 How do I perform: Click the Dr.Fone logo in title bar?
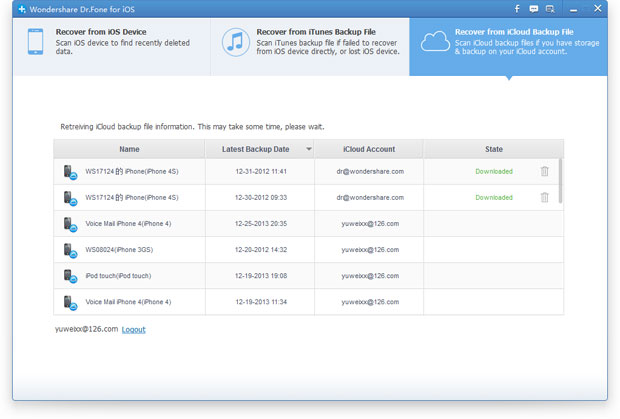pyautogui.click(x=22, y=9)
